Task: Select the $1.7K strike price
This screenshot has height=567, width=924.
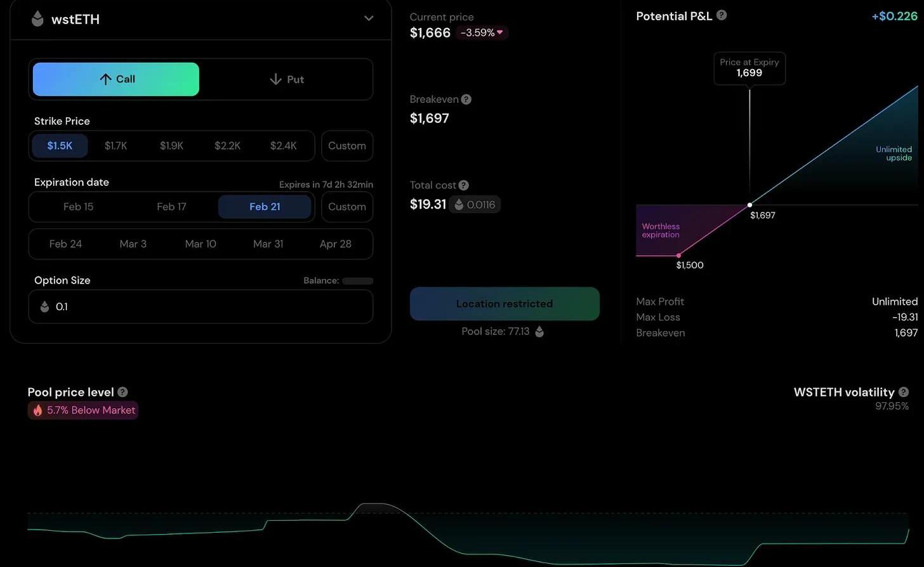Action: [115, 146]
